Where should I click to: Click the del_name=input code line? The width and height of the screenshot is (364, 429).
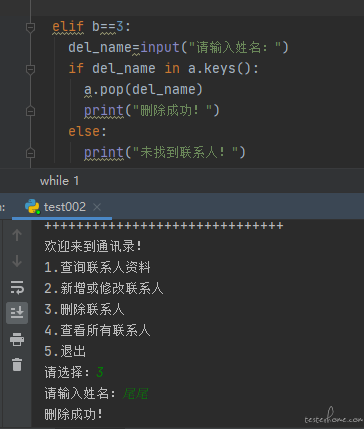178,48
